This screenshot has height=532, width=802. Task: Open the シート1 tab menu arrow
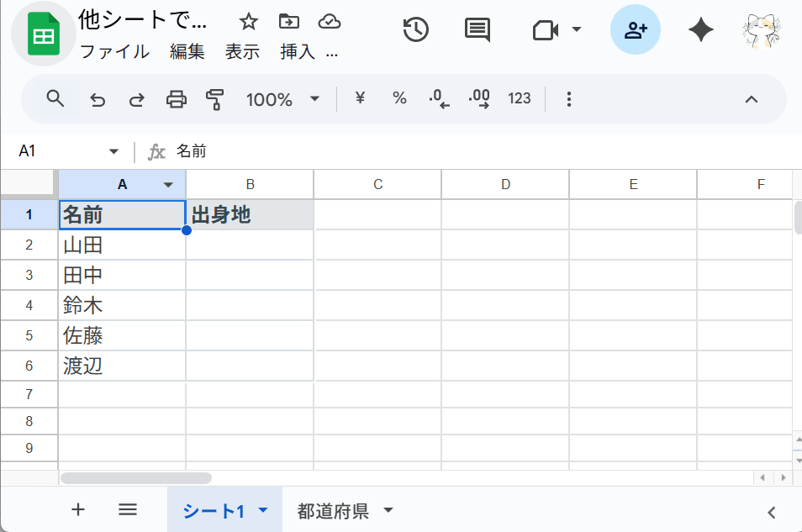click(x=261, y=510)
